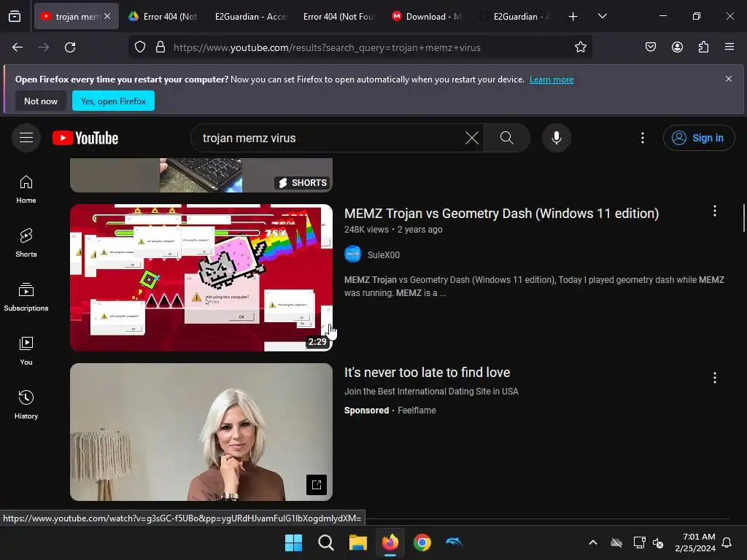This screenshot has width=747, height=560.
Task: Show hidden system tray icons
Action: (593, 542)
